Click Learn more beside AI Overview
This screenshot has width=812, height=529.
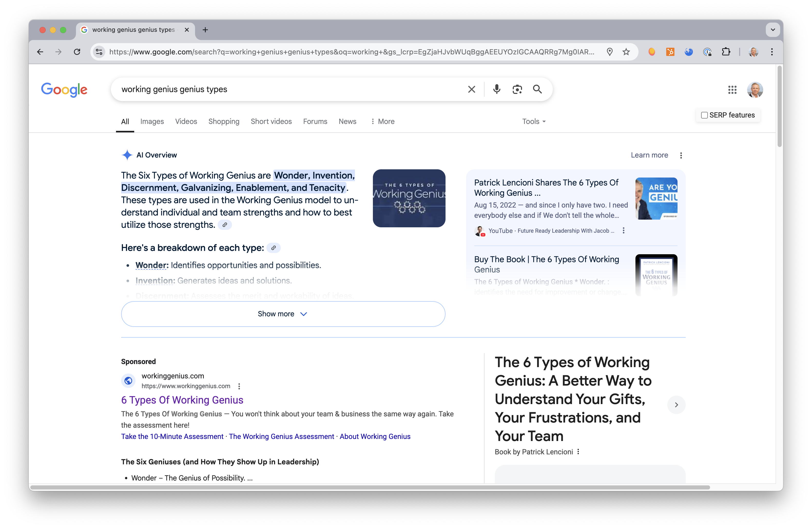point(649,155)
